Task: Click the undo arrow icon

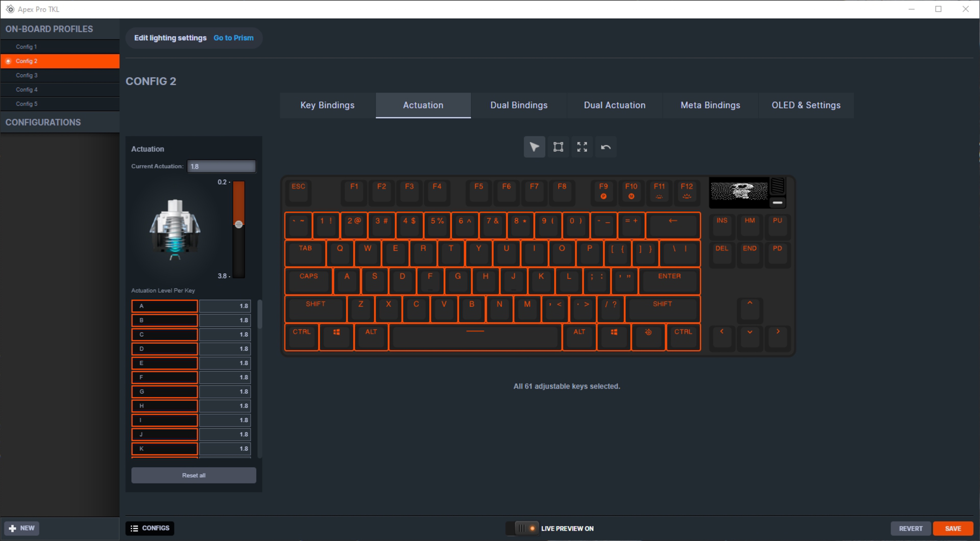Action: (606, 147)
